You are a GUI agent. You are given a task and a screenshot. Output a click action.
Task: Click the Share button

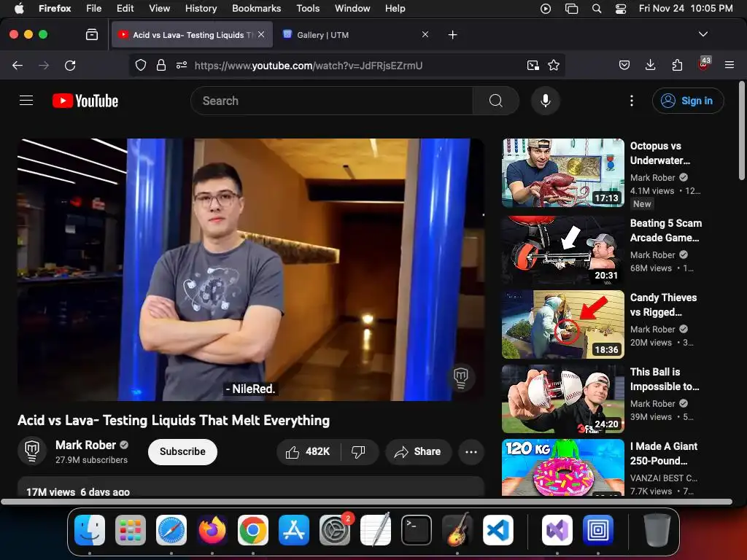click(x=418, y=451)
